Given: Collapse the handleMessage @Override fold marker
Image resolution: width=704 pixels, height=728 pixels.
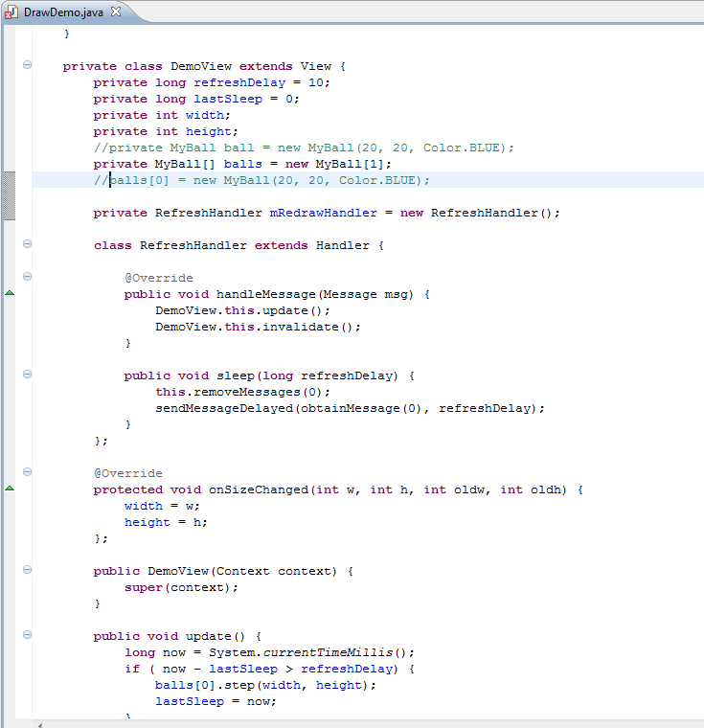Looking at the screenshot, I should [28, 277].
